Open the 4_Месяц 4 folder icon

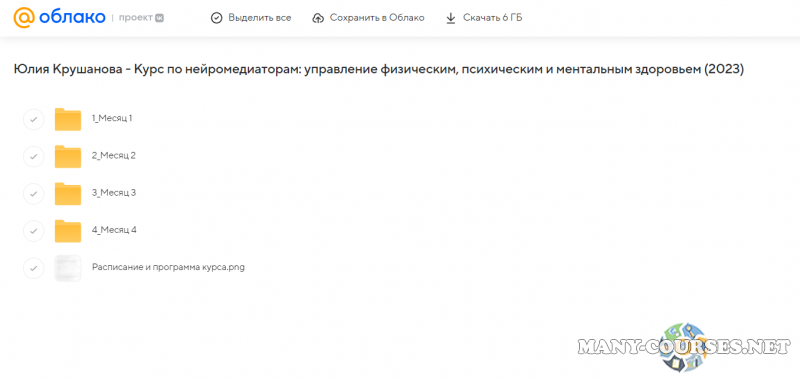[x=68, y=231]
